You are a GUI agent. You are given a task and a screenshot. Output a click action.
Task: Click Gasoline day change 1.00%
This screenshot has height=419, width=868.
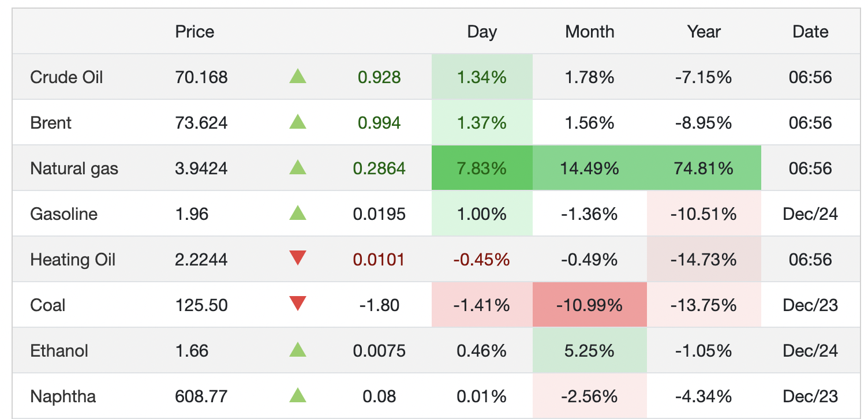482,214
